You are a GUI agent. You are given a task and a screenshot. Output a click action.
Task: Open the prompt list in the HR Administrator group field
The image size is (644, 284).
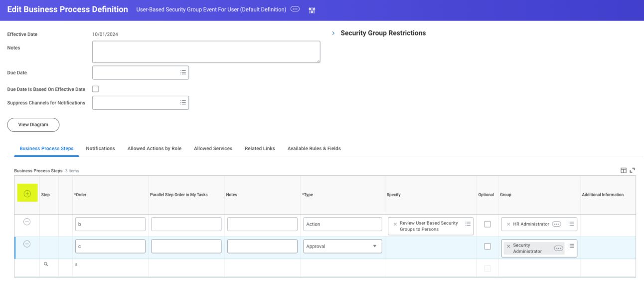[x=571, y=224]
